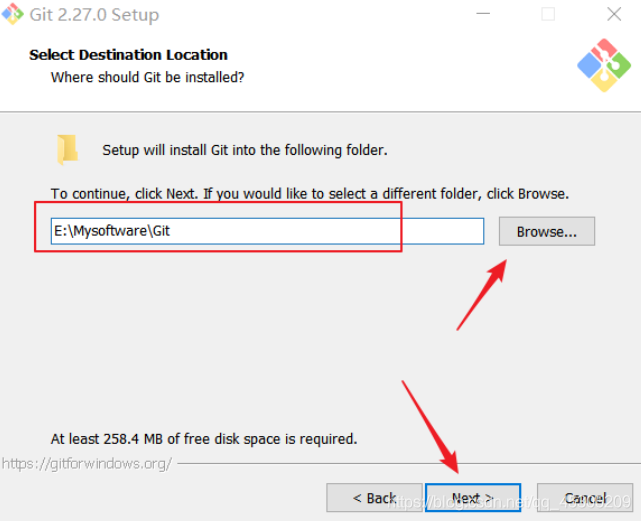The width and height of the screenshot is (641, 521).
Task: Click the yellow folder icon
Action: (67, 150)
